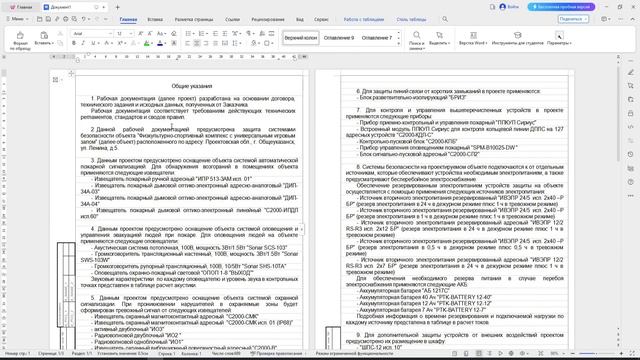Viewport: 640px width, 360px height.
Task: Open the Ссылки ribbon tab
Action: point(232,19)
